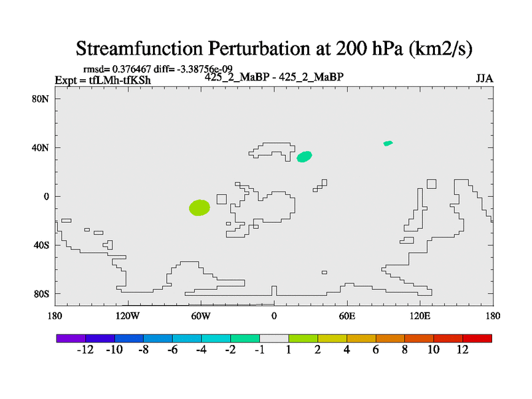This screenshot has width=532, height=399.
Task: Click the JJA season label
Action: [484, 78]
